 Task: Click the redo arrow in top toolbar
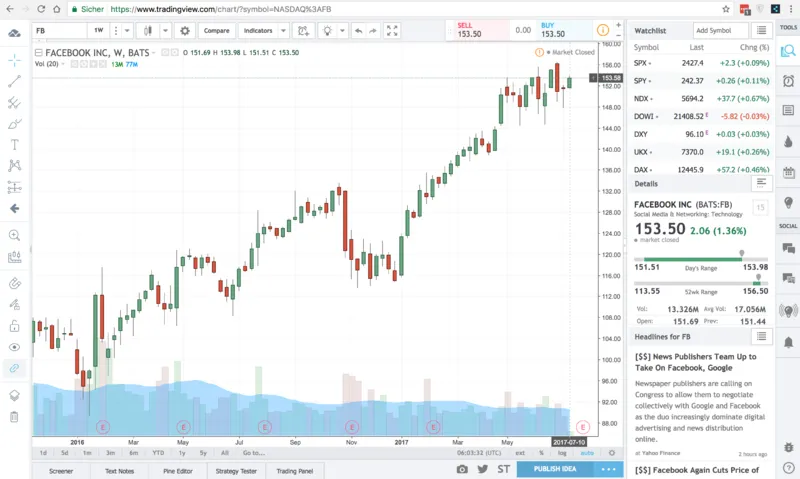pyautogui.click(x=373, y=31)
